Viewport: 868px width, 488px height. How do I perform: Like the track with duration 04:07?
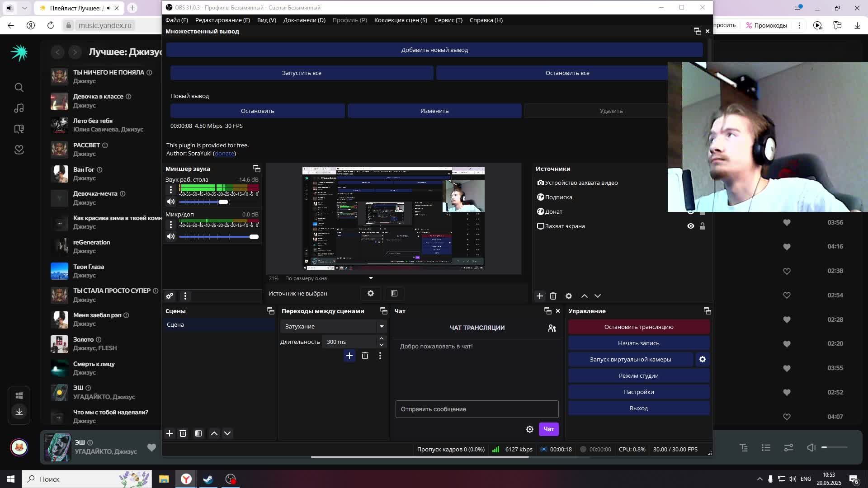pyautogui.click(x=787, y=417)
